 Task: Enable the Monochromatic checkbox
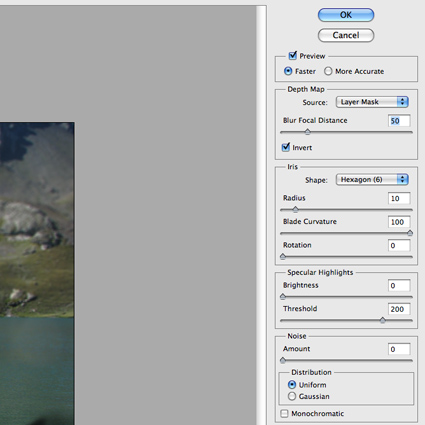284,414
